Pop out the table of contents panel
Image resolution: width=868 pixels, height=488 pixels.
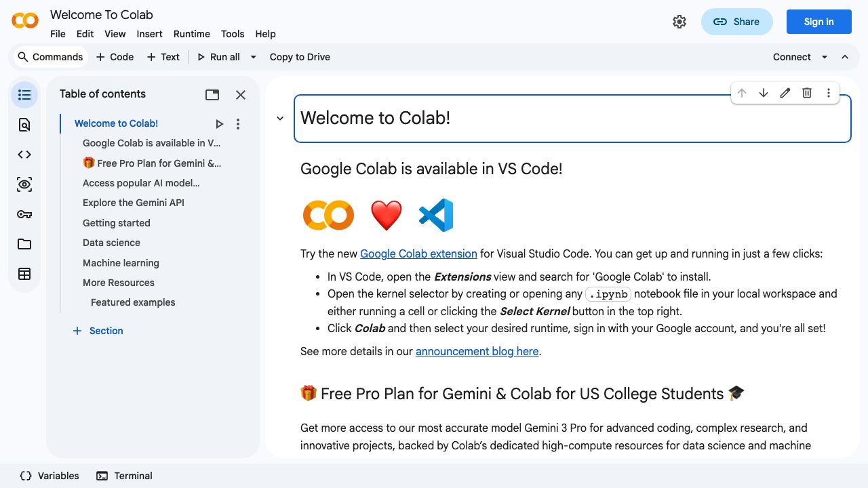click(212, 95)
